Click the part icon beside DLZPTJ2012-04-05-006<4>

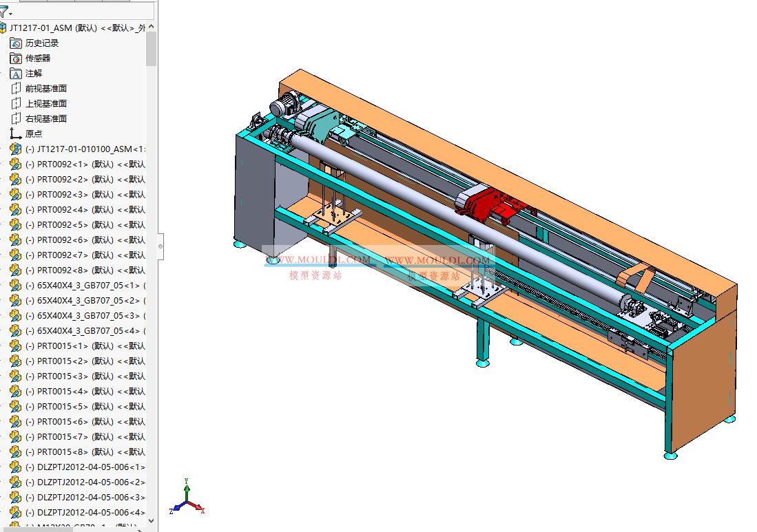pyautogui.click(x=15, y=513)
